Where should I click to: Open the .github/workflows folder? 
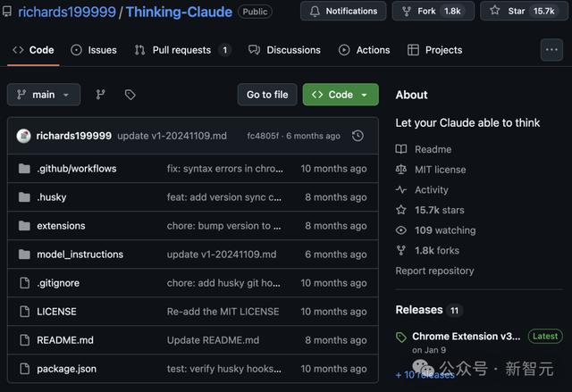[77, 169]
